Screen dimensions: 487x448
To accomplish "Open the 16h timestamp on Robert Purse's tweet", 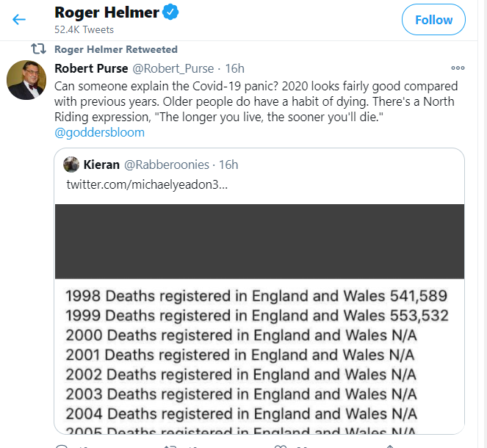I will click(x=235, y=68).
